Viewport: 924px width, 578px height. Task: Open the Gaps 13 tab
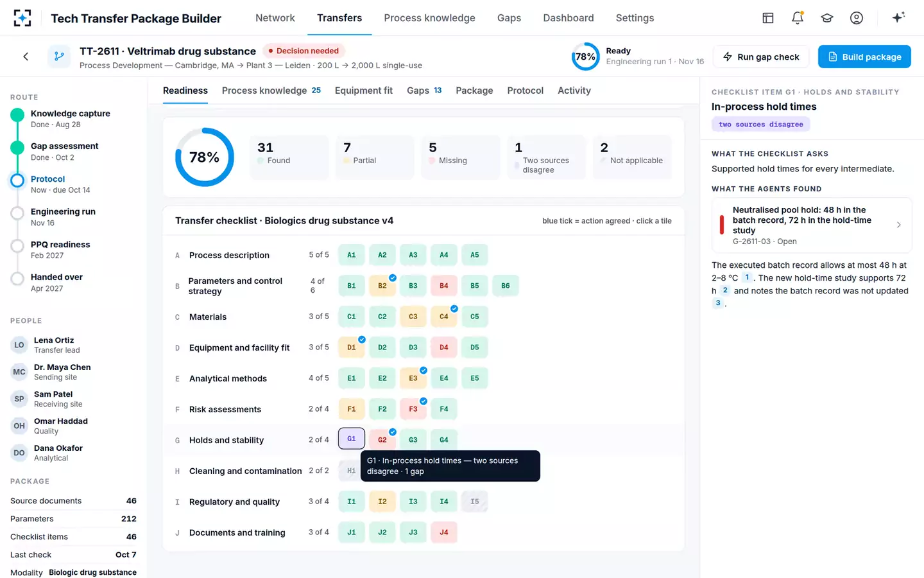click(x=424, y=91)
